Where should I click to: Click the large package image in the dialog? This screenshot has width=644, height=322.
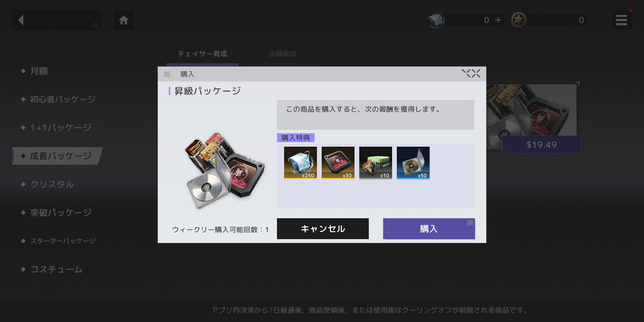[x=225, y=170]
